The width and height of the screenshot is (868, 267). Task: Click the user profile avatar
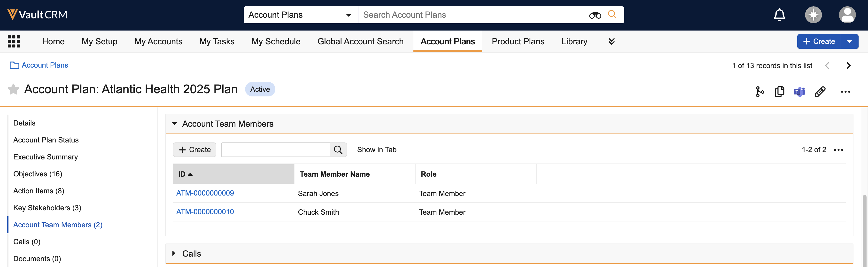847,15
